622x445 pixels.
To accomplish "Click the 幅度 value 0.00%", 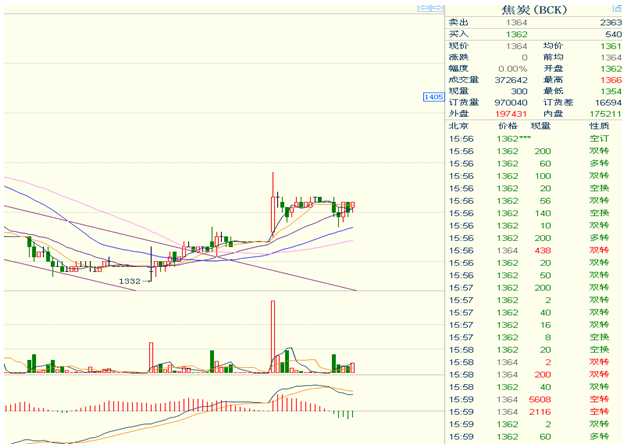I will [513, 69].
